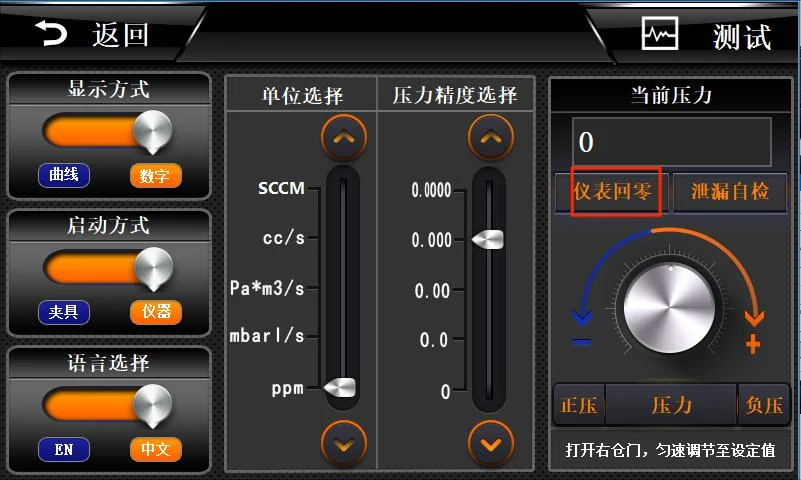Click the 测试 label text
The height and width of the screenshot is (480, 801).
(x=742, y=37)
